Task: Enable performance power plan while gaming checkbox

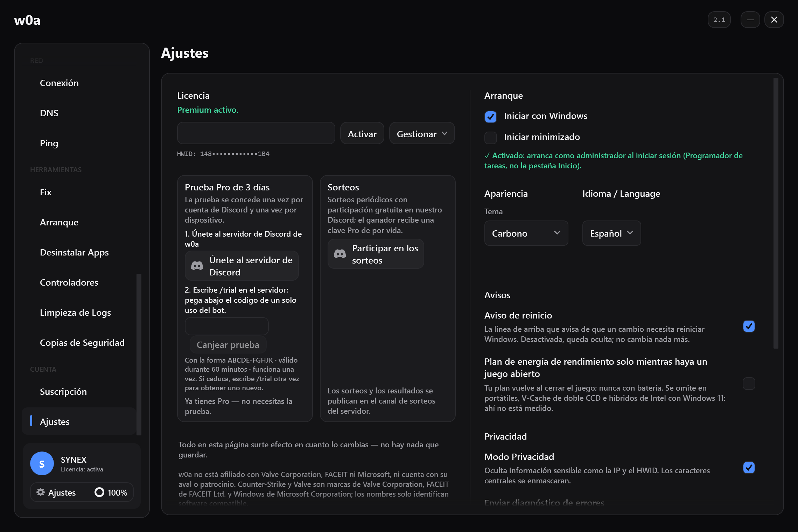Action: 749,384
